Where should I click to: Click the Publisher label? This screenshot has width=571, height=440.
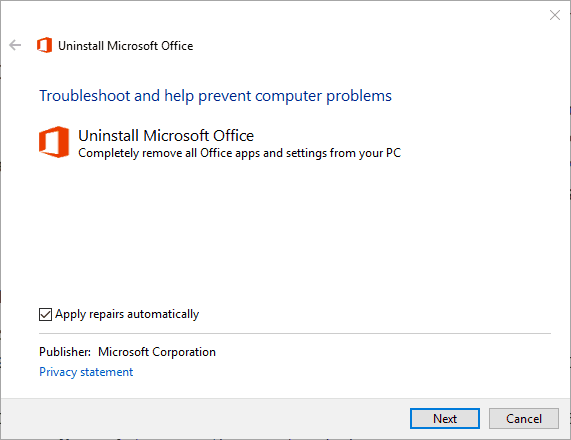pyautogui.click(x=65, y=352)
